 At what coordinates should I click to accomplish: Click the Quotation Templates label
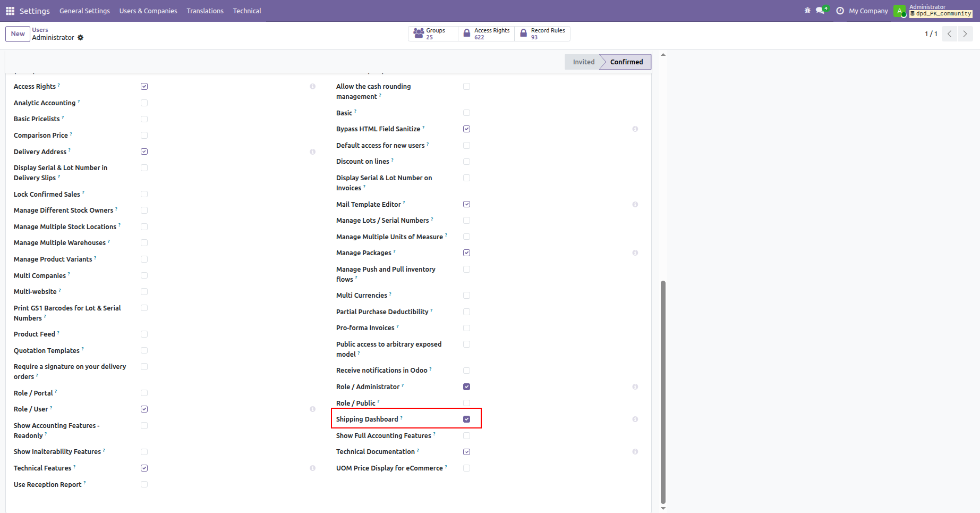[47, 351]
